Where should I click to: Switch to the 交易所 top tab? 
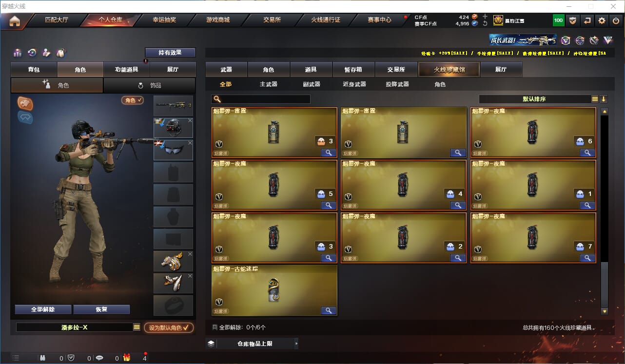coord(272,20)
